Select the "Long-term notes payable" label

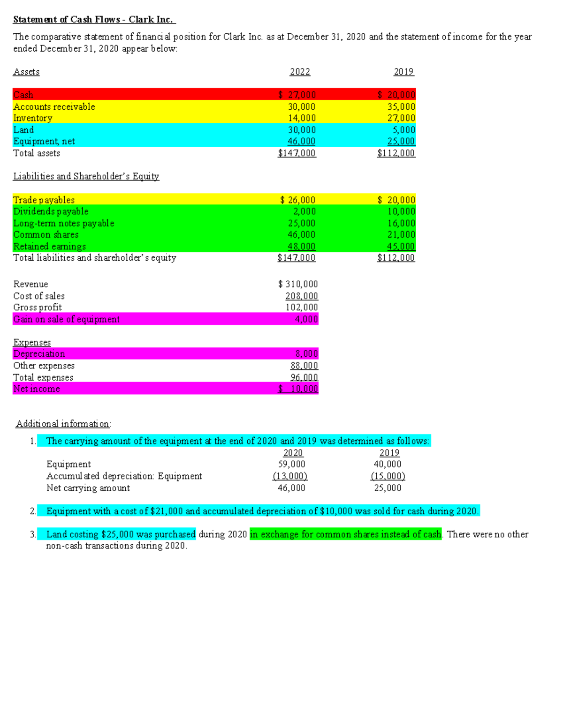click(x=64, y=223)
